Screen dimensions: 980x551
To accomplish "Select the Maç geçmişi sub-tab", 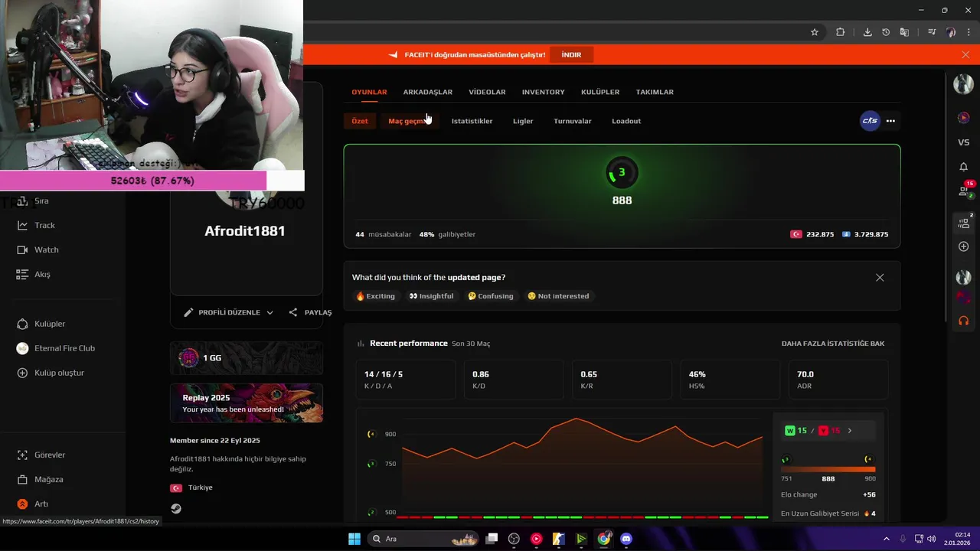I will [x=408, y=121].
